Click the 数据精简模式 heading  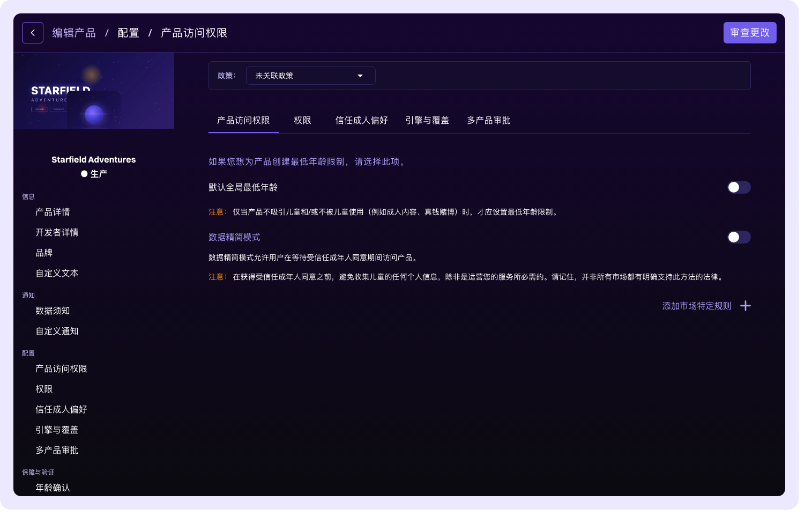click(234, 237)
